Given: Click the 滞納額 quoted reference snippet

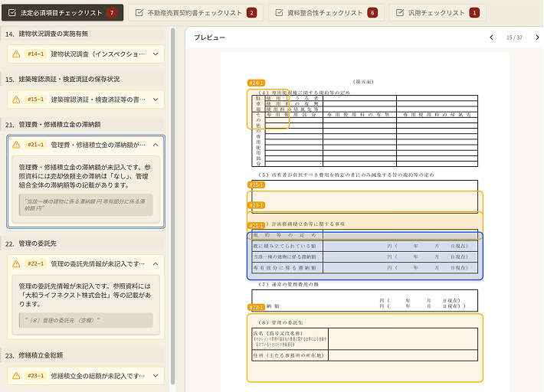Looking at the screenshot, I should (x=86, y=204).
